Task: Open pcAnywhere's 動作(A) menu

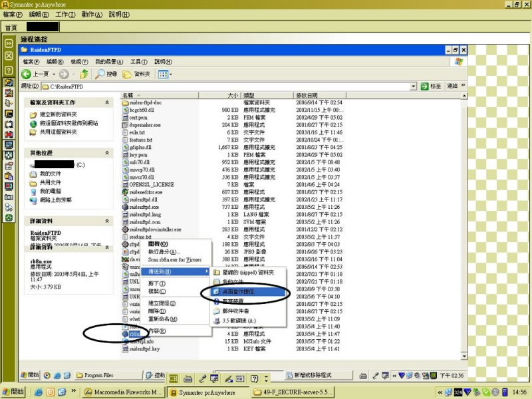Action: (92, 14)
